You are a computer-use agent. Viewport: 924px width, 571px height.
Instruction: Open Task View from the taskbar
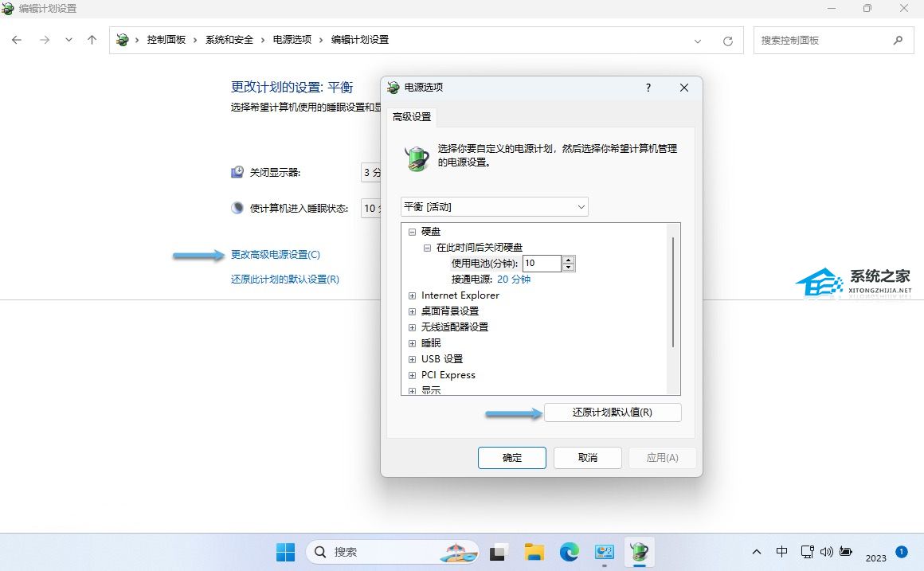pyautogui.click(x=498, y=552)
